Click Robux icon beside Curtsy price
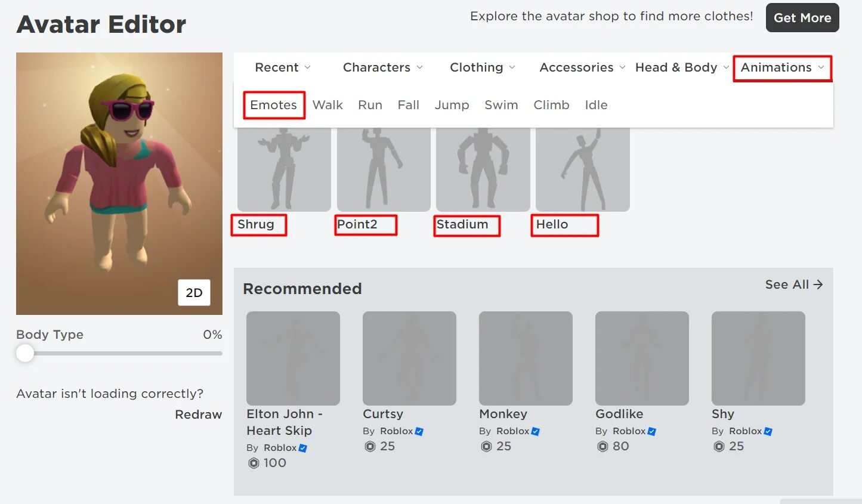The width and height of the screenshot is (862, 504). tap(370, 446)
